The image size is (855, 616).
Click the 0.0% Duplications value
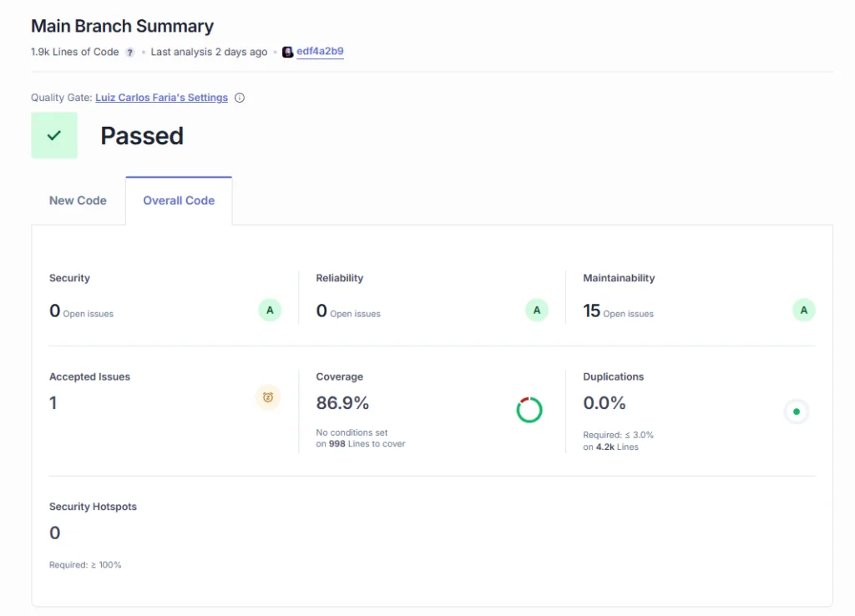pos(605,403)
